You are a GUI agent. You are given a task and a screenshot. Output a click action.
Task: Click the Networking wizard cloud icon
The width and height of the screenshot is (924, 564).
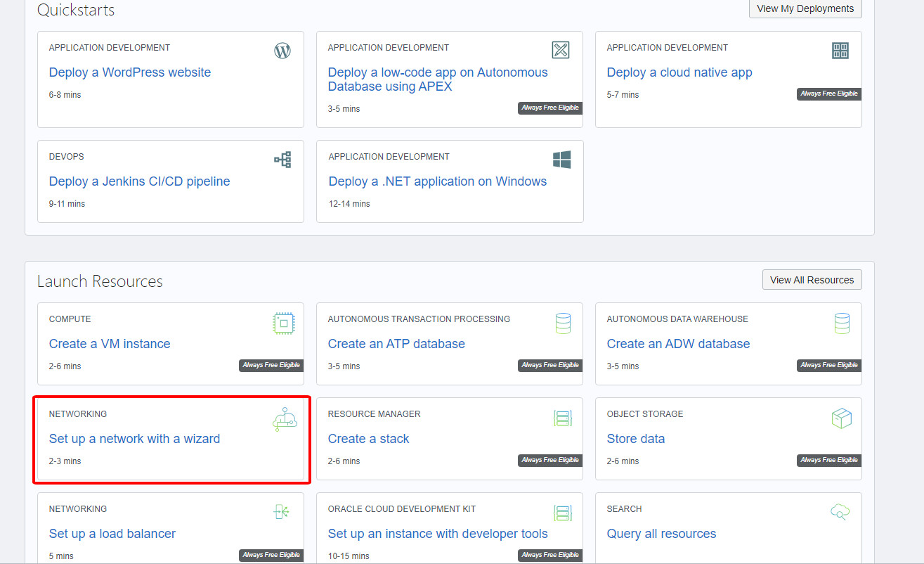[x=284, y=418]
